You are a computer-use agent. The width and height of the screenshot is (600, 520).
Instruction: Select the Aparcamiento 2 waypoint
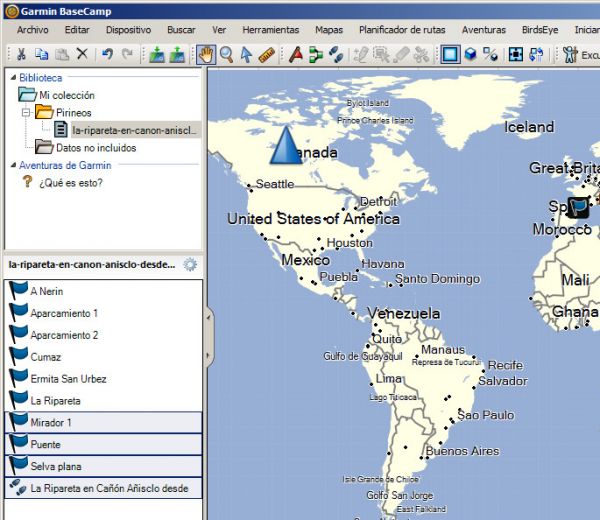click(103, 335)
